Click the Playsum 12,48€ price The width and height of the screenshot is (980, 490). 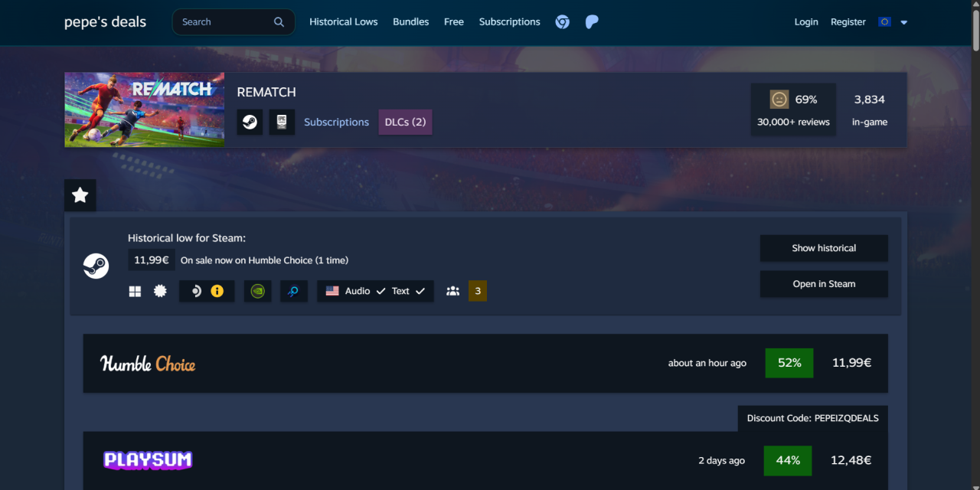click(x=851, y=460)
